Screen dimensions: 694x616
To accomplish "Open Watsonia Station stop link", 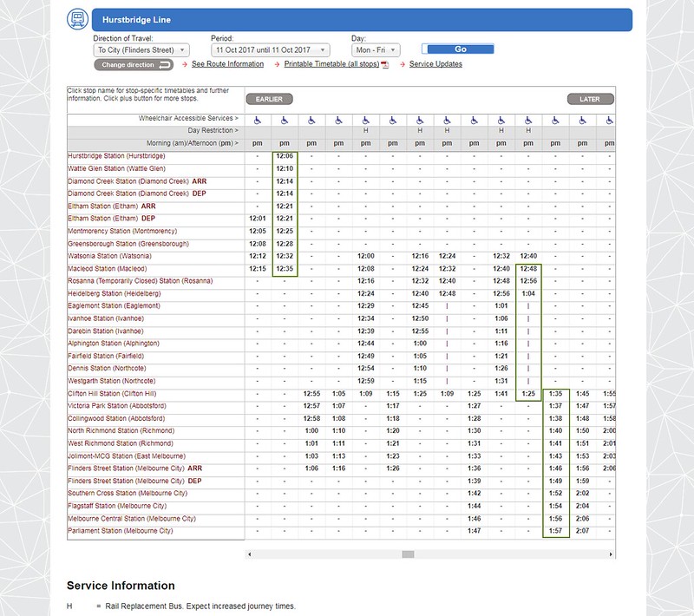I will point(109,256).
